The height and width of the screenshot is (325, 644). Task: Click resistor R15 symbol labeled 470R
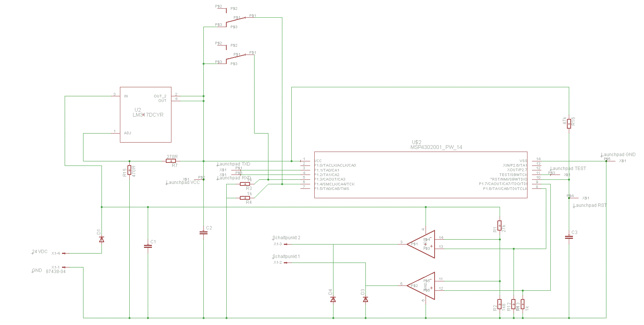(x=129, y=170)
